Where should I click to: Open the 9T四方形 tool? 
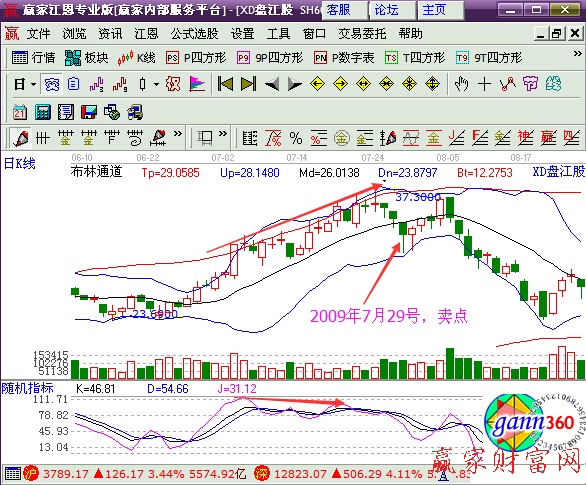coord(488,58)
